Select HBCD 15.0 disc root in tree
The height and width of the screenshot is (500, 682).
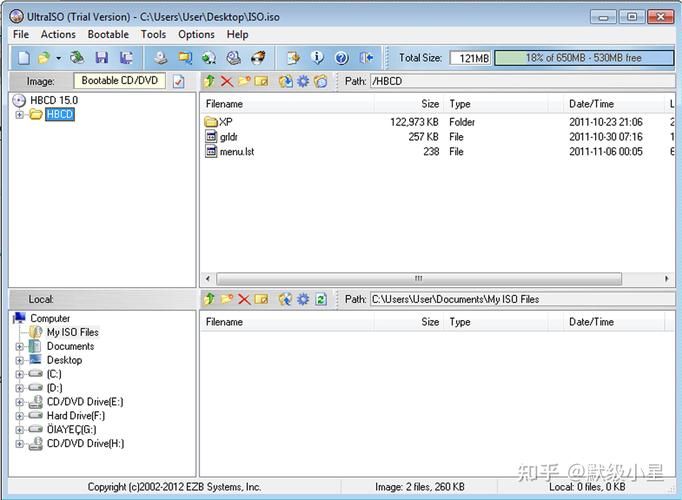pos(54,100)
